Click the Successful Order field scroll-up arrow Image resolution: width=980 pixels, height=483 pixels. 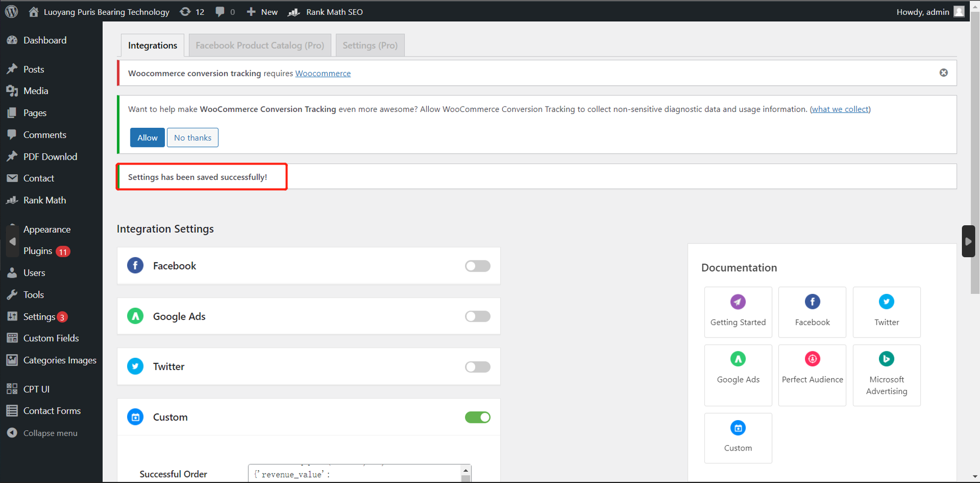[466, 470]
